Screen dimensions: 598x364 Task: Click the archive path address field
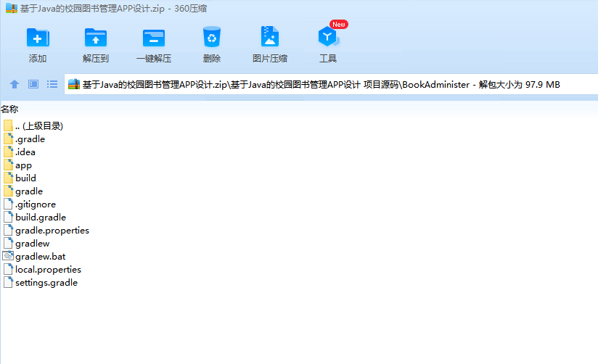coord(331,84)
